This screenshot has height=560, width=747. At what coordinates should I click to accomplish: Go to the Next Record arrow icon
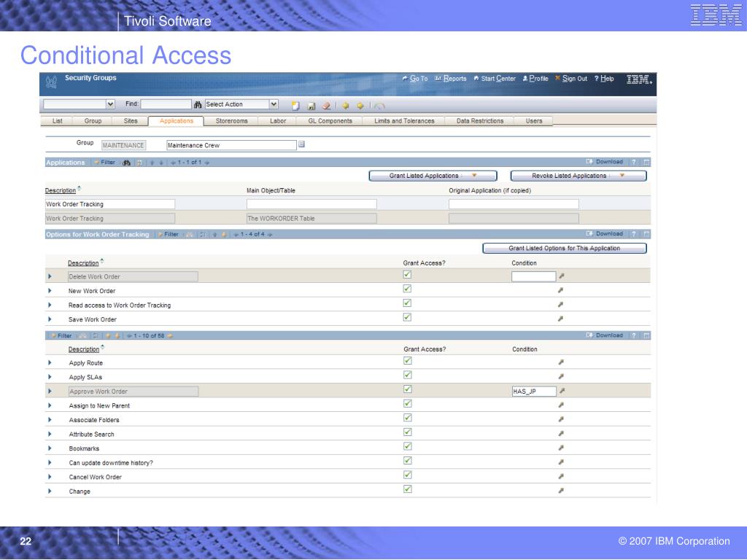point(360,106)
